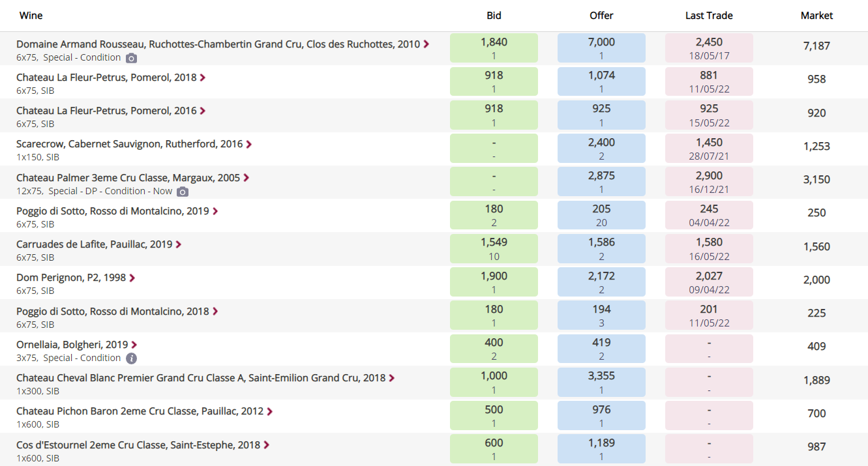Open Chateau Palmer 3eme Cru Classe 2005
868x466 pixels.
(x=128, y=178)
